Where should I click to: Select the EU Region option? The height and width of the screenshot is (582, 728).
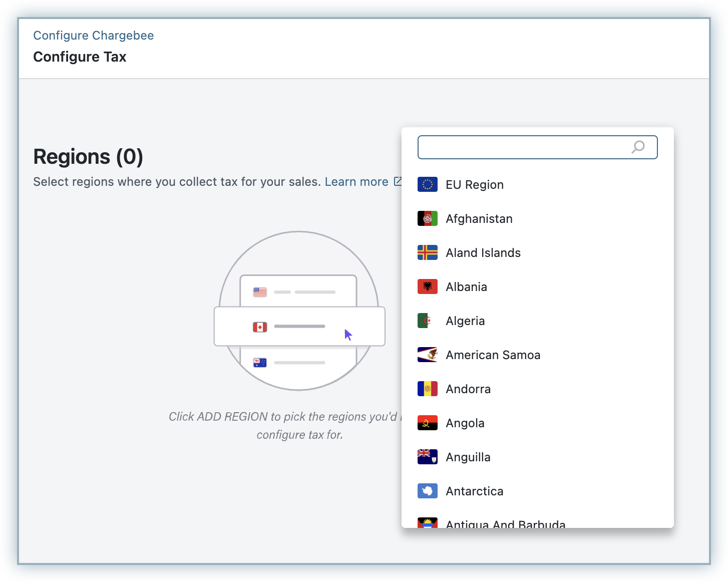pyautogui.click(x=474, y=185)
